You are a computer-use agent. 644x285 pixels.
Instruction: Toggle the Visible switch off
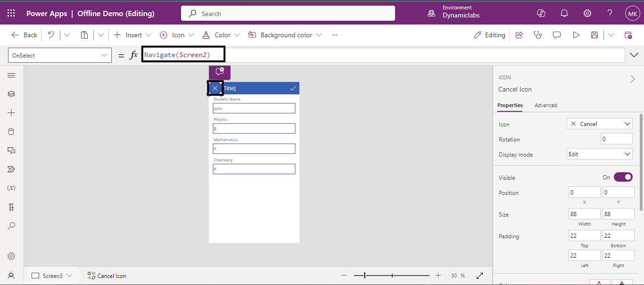[623, 177]
